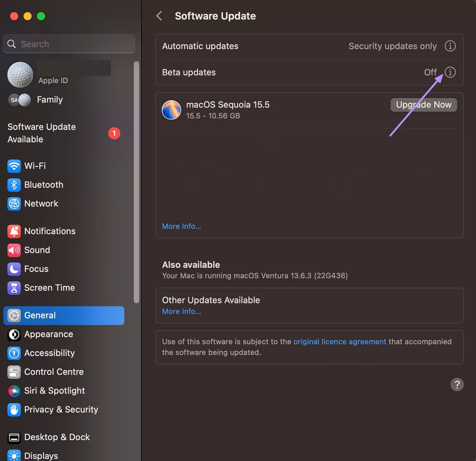This screenshot has width=476, height=461.
Task: Open the Family sharing avatars
Action: 20,100
